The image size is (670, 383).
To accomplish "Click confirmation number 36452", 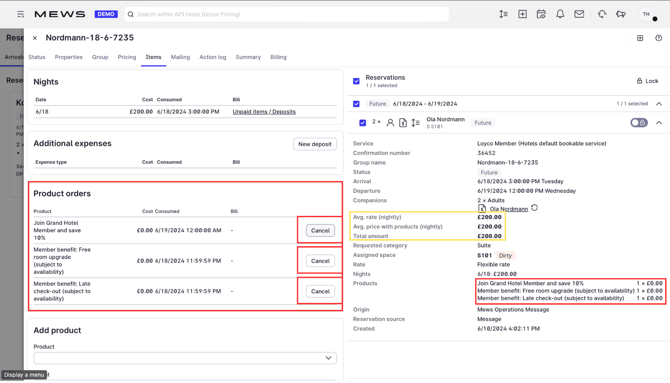I will tap(486, 153).
